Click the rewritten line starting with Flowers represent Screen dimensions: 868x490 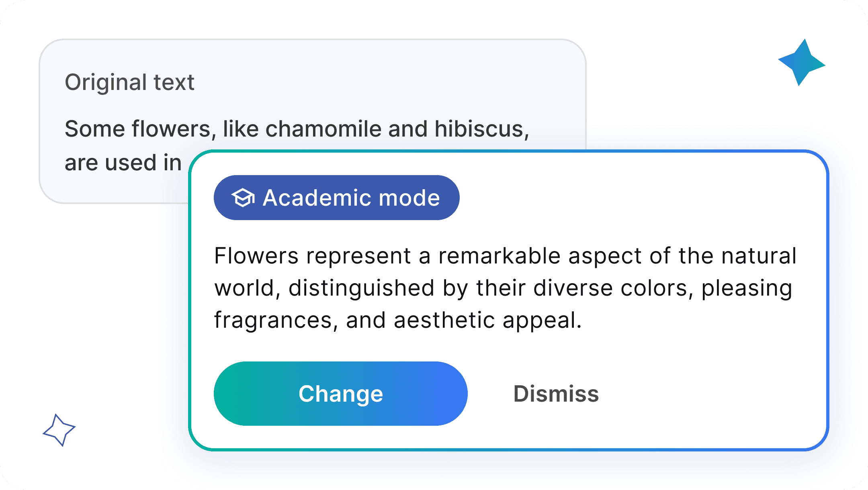pos(505,256)
